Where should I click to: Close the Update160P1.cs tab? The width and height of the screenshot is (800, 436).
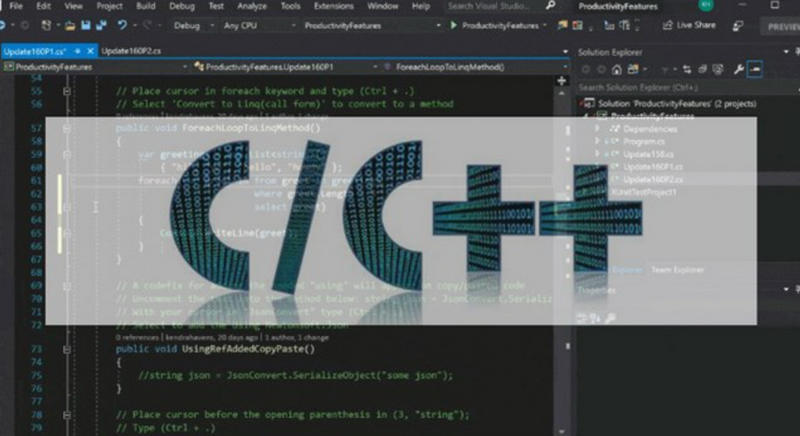90,51
